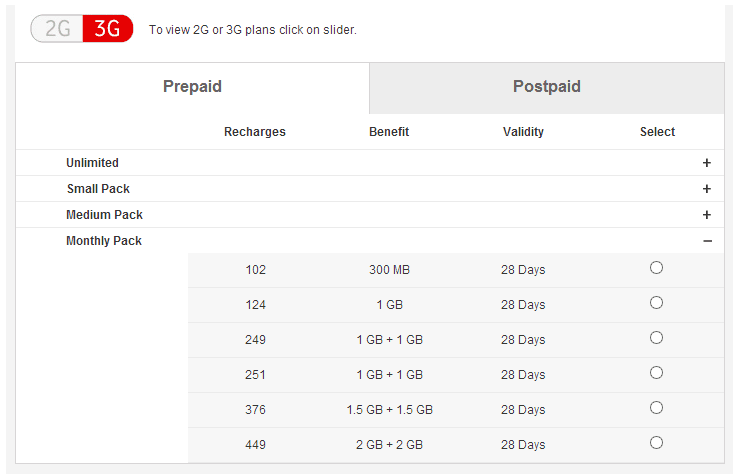The height and width of the screenshot is (476, 742).
Task: Click the Validity column header
Action: pyautogui.click(x=523, y=132)
